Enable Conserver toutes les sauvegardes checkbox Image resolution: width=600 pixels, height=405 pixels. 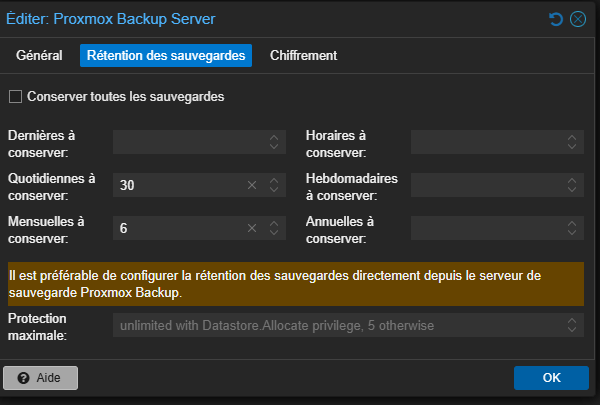click(x=15, y=96)
